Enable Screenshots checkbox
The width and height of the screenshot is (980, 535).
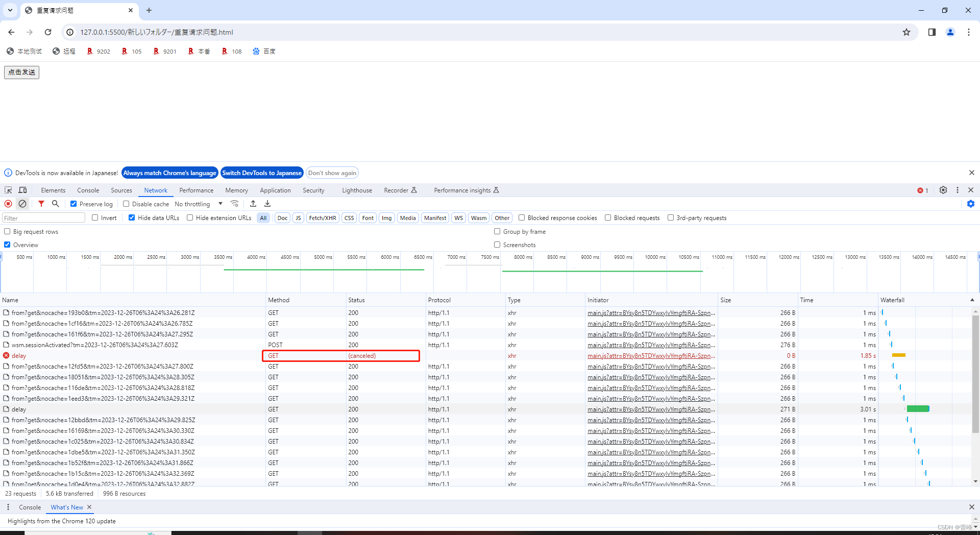[x=497, y=245]
